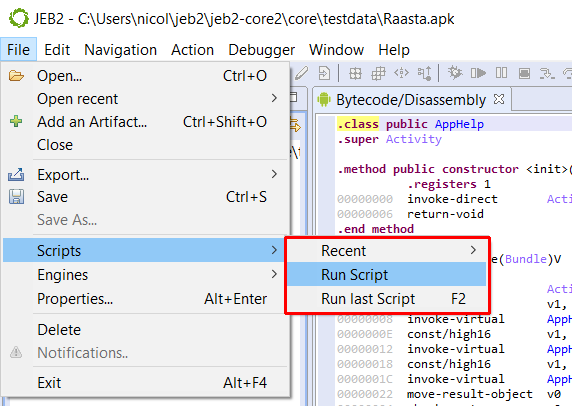Click the Resume/Run debugger toolbar icon
Viewport: 572px width, 406px height.
coord(478,73)
